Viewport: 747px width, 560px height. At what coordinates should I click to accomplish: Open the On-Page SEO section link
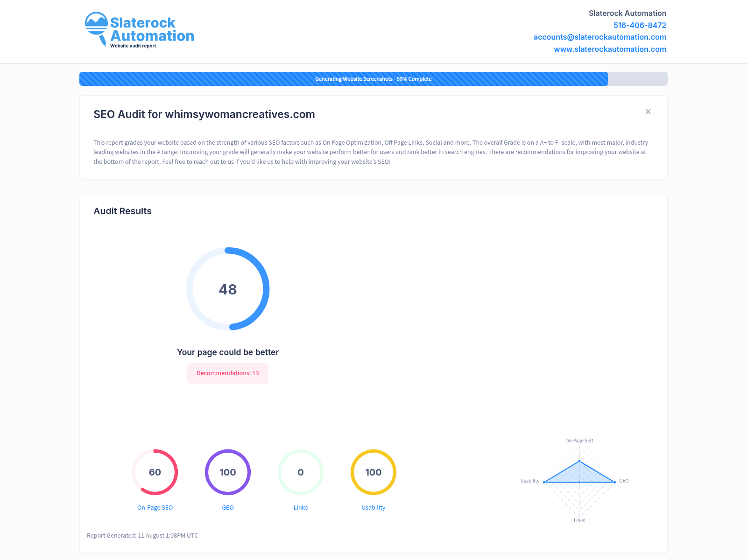click(x=155, y=508)
